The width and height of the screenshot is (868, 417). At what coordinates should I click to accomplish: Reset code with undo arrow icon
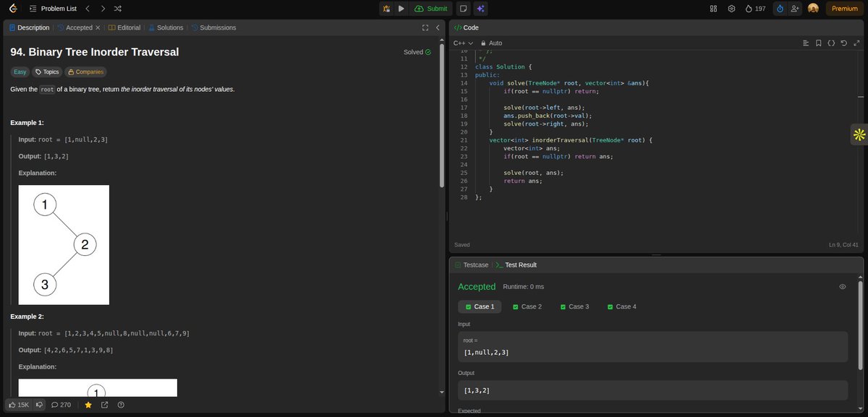(x=844, y=43)
